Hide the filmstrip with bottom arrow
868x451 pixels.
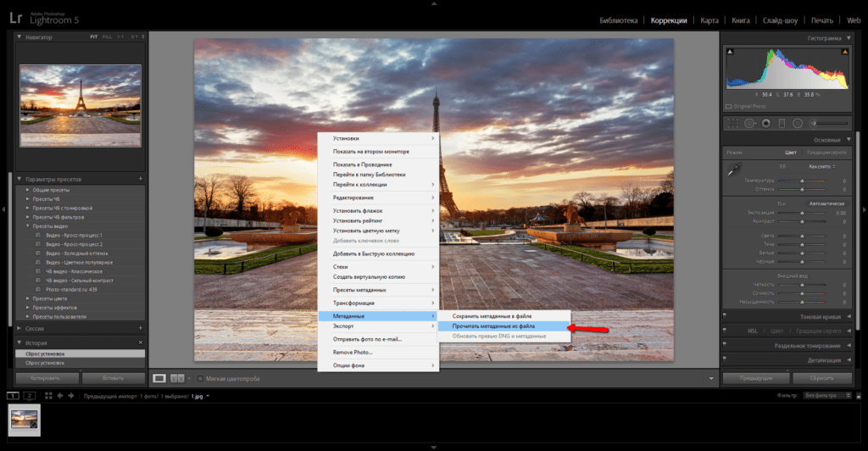(x=434, y=447)
